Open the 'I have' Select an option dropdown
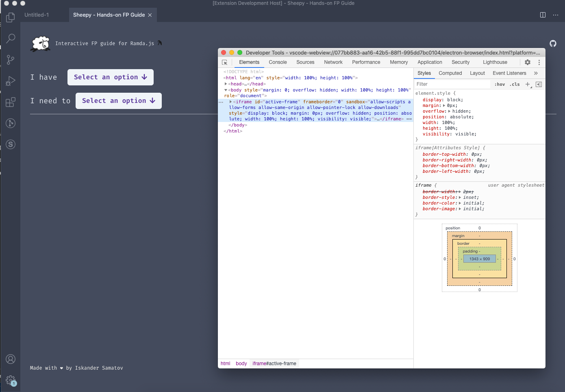This screenshot has height=392, width=565. (x=111, y=77)
